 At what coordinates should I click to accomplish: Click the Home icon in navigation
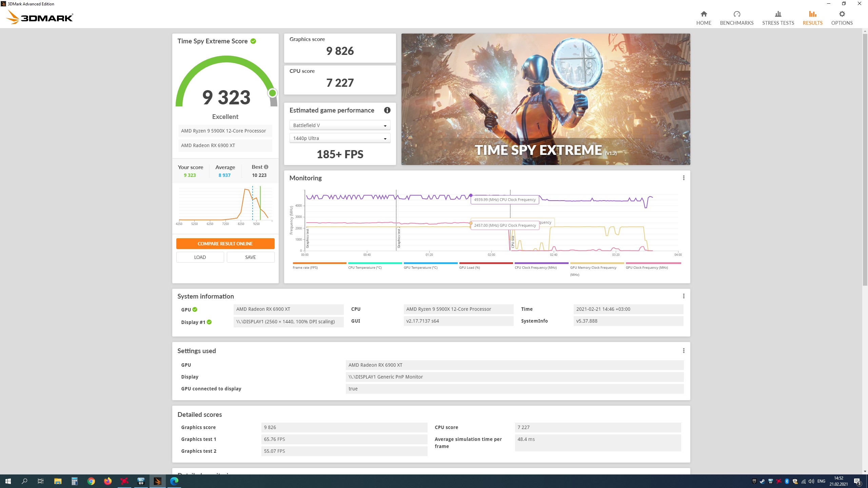pos(704,14)
